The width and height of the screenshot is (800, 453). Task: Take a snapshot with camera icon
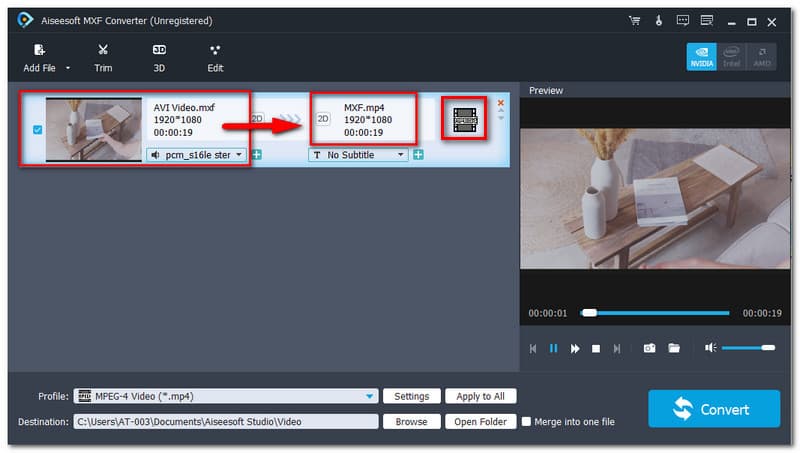649,348
